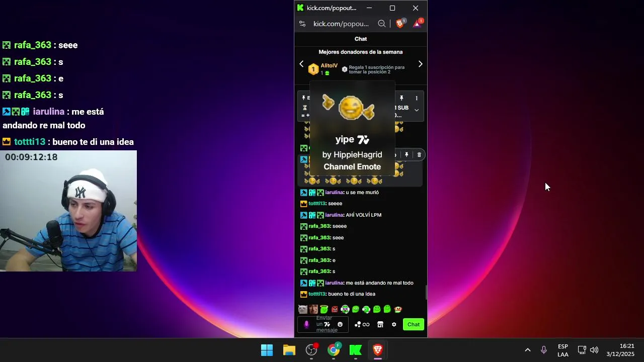
Task: Click system tray microphone icon
Action: click(543, 350)
